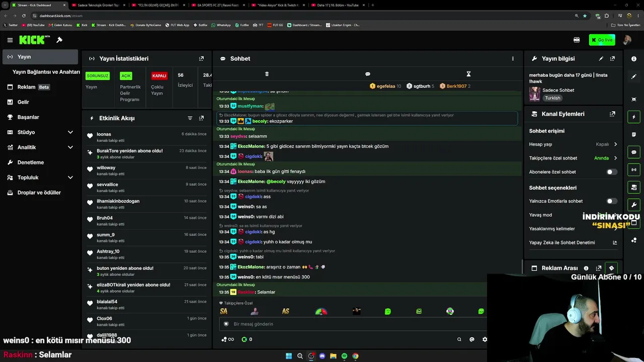
Task: Edit stream info with the pencil icon
Action: pos(601,58)
